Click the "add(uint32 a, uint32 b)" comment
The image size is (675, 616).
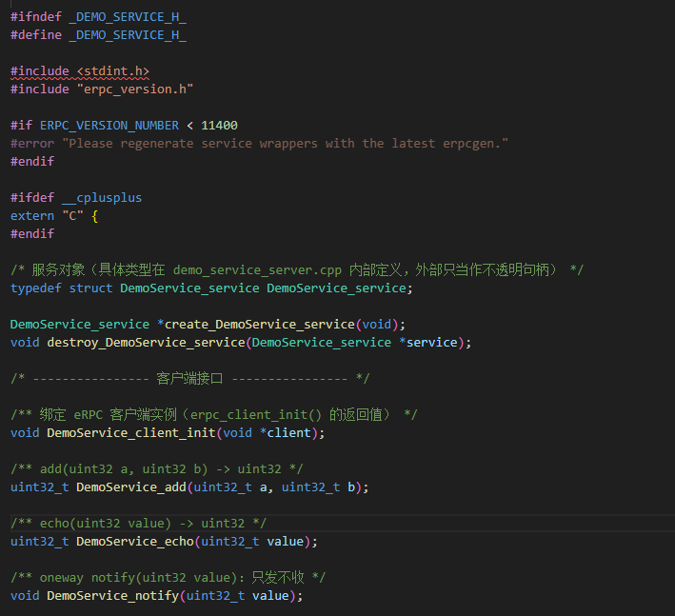[x=157, y=468]
